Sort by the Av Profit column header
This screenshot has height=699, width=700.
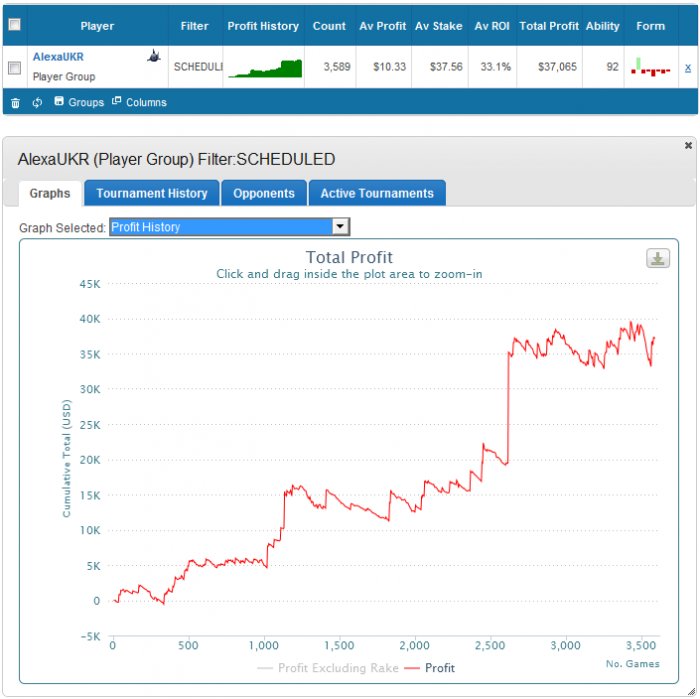tap(383, 26)
